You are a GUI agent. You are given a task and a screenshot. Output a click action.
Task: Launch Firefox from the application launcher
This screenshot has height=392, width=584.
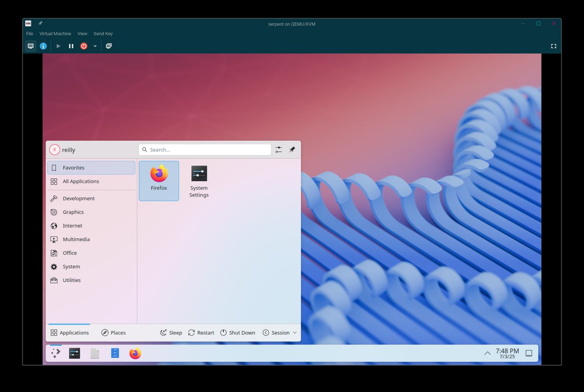click(x=159, y=180)
